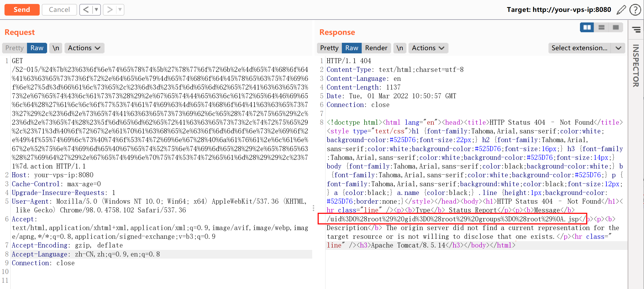Viewport: 644px width, 289px height.
Task: Click the pencil edit target icon
Action: click(x=621, y=10)
